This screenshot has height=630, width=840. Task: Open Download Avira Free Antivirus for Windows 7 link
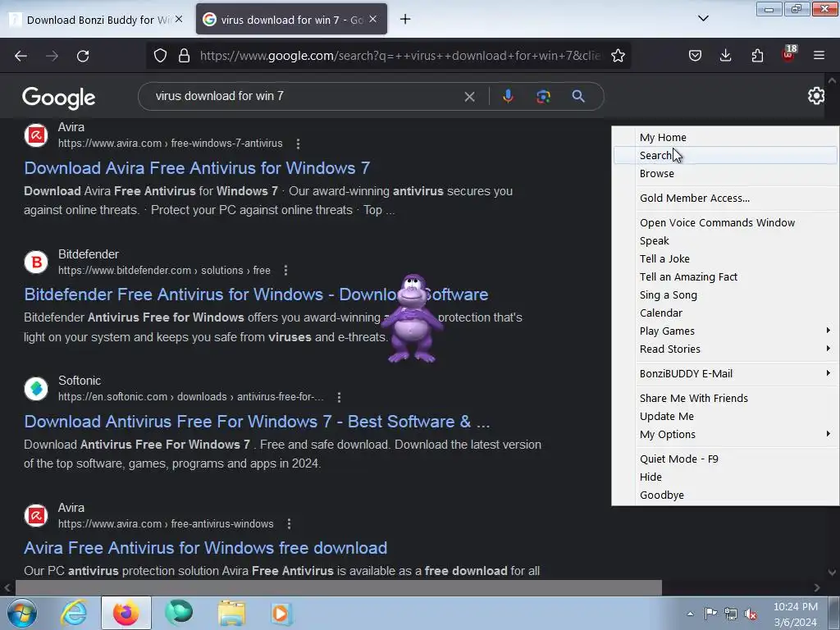(x=197, y=168)
